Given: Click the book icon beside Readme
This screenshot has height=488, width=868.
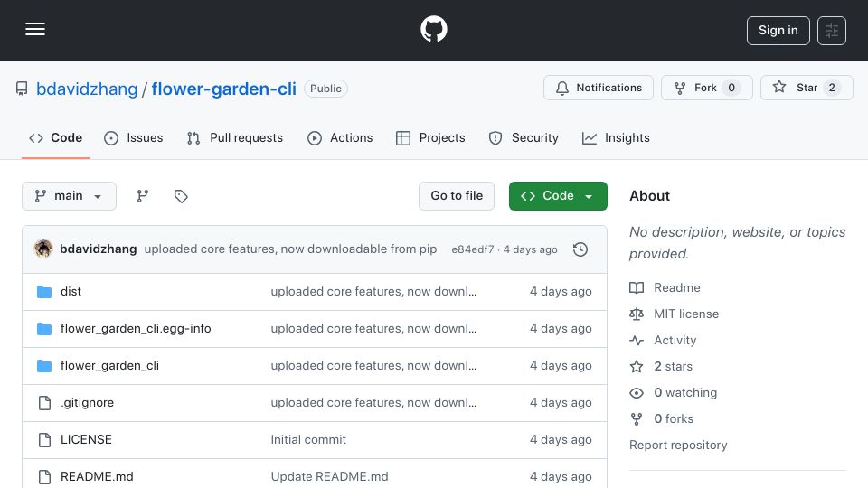Looking at the screenshot, I should 637,287.
